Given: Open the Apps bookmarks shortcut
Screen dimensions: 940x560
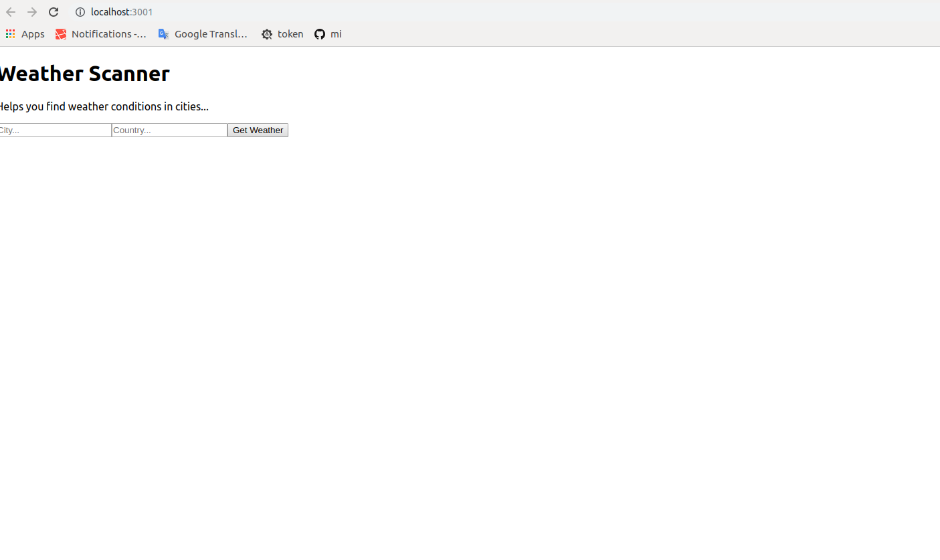Looking at the screenshot, I should (x=25, y=34).
